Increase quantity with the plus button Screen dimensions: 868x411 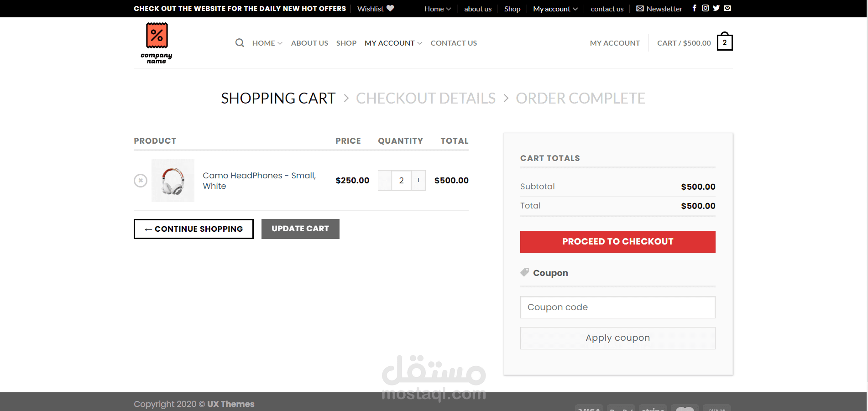coord(418,181)
